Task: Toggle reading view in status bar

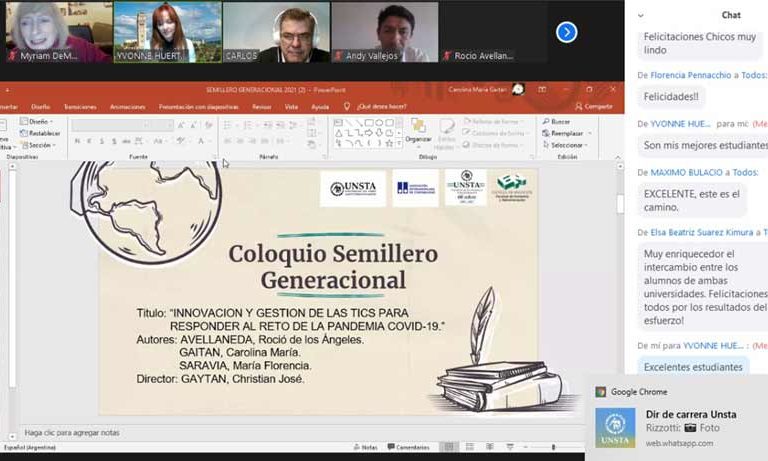Action: click(x=489, y=447)
